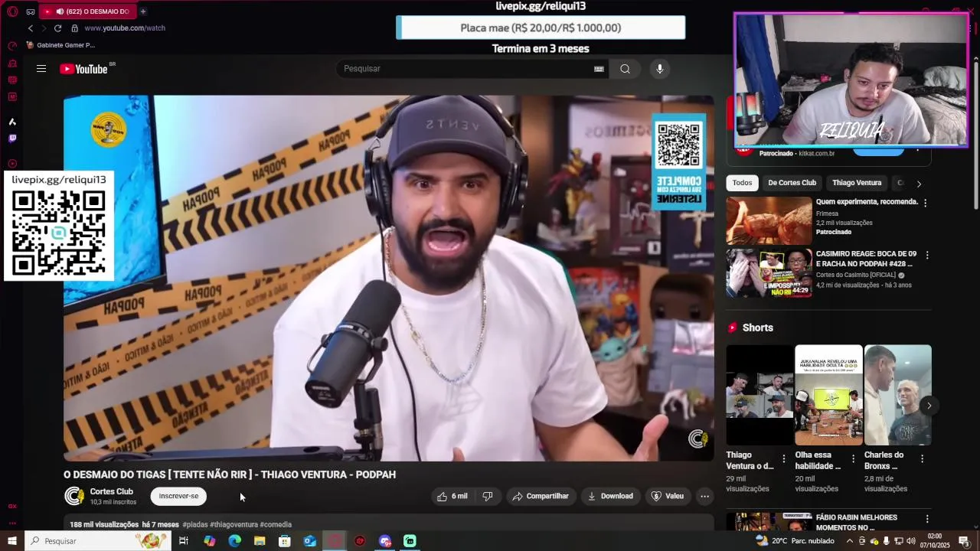The width and height of the screenshot is (980, 551).
Task: Select the Thiago Ventura chip
Action: coord(857,183)
